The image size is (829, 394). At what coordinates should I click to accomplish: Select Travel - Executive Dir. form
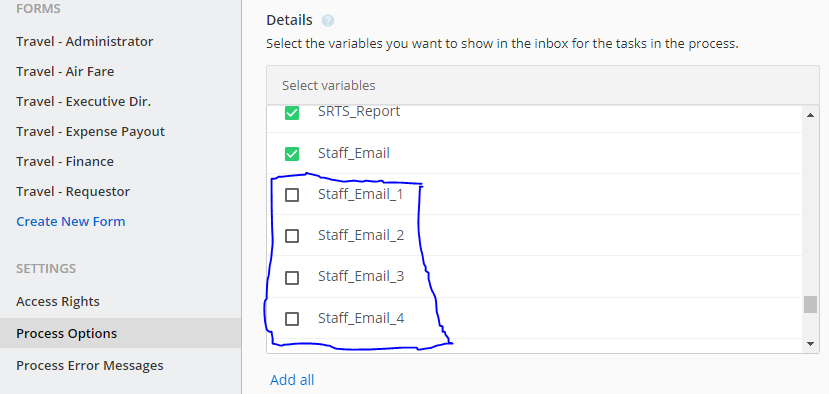coord(84,102)
